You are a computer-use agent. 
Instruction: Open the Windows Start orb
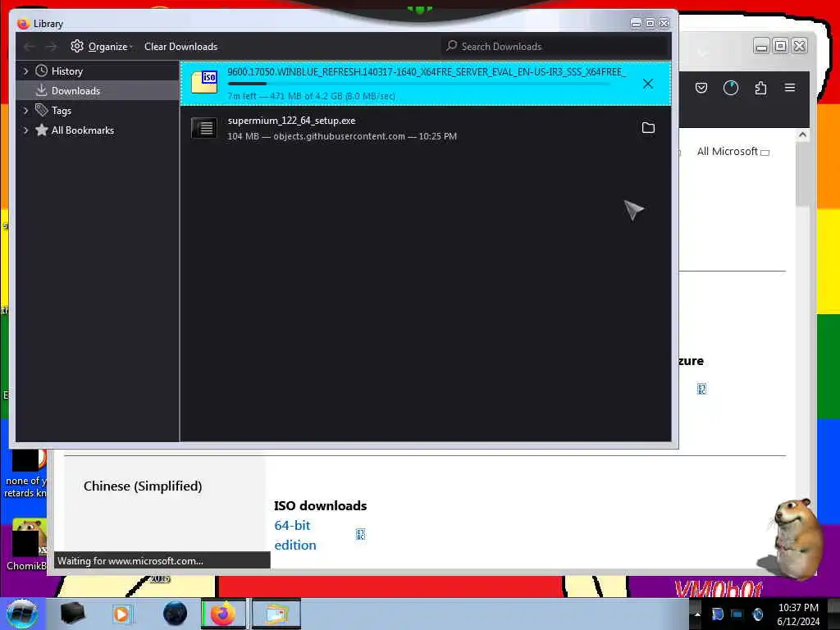(22, 614)
